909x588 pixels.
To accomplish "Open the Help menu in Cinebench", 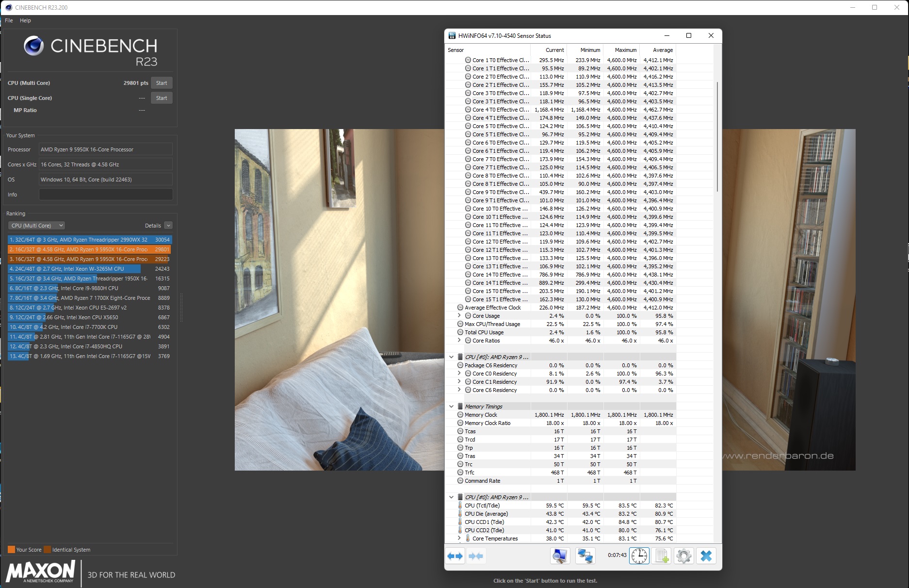I will pyautogui.click(x=25, y=20).
